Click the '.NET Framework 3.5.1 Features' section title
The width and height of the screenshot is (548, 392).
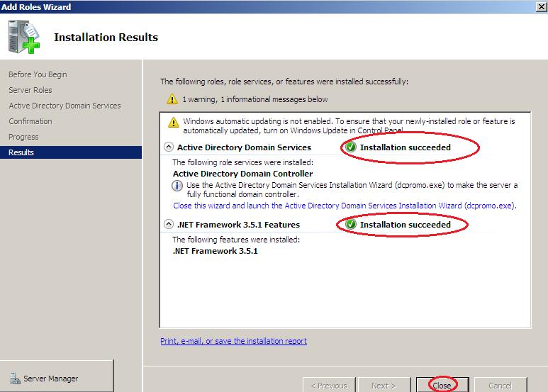(x=238, y=225)
